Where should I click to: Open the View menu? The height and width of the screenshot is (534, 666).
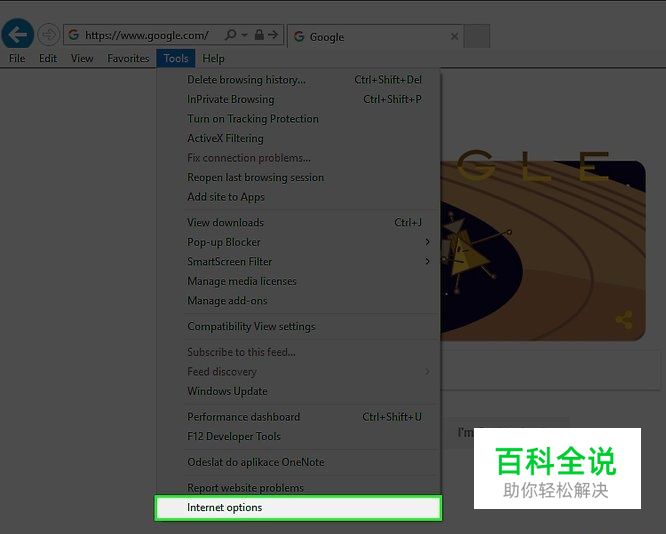[82, 59]
